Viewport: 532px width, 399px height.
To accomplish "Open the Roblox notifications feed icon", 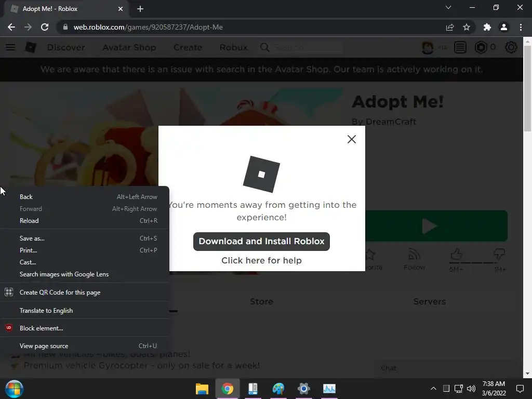I will pyautogui.click(x=460, y=47).
